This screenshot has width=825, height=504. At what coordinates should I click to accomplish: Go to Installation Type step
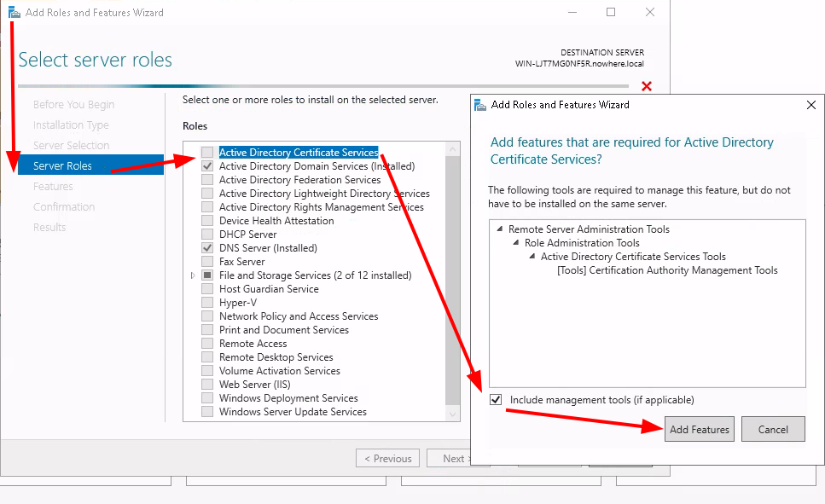[x=71, y=125]
